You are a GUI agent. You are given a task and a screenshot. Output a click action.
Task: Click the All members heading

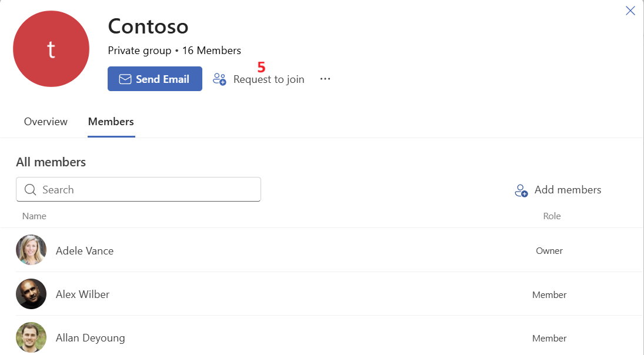51,162
